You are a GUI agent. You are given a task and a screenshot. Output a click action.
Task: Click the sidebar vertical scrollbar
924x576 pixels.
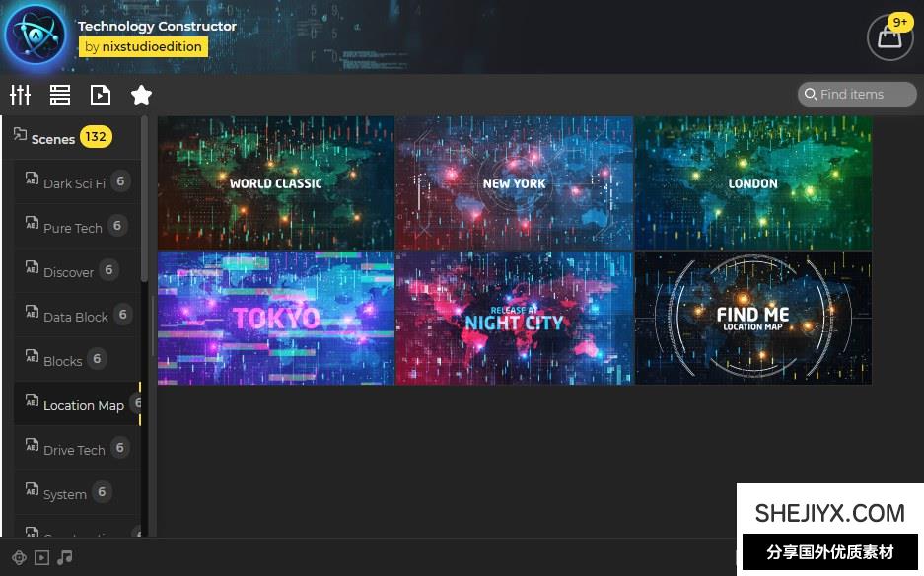[145, 197]
